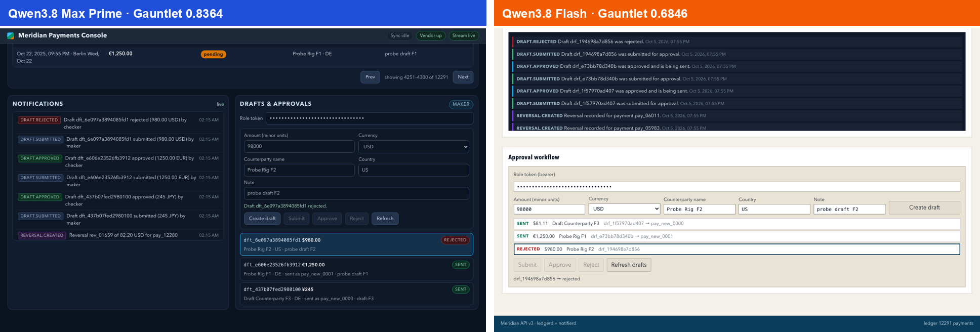
Task: Click the Approve button in Approval workflow
Action: coord(560,265)
